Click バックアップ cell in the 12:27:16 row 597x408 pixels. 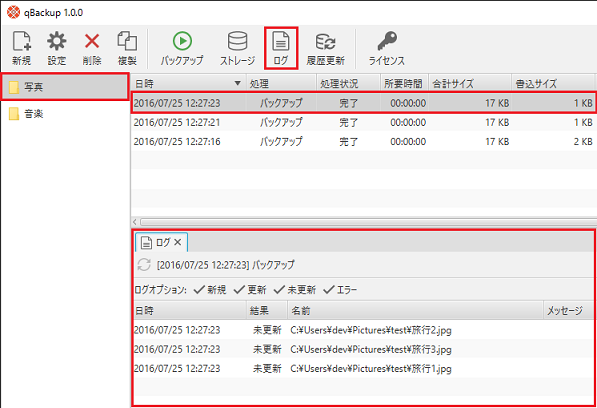281,142
